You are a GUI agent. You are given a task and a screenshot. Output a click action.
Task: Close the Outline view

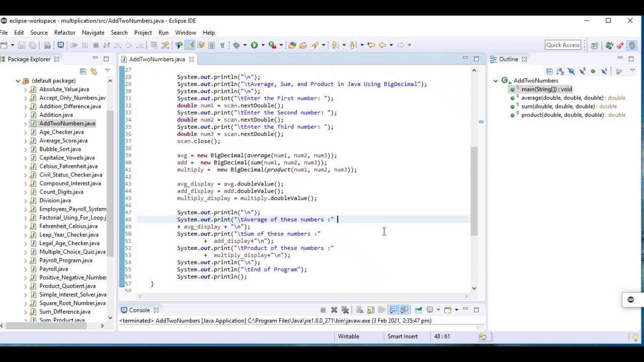point(524,59)
